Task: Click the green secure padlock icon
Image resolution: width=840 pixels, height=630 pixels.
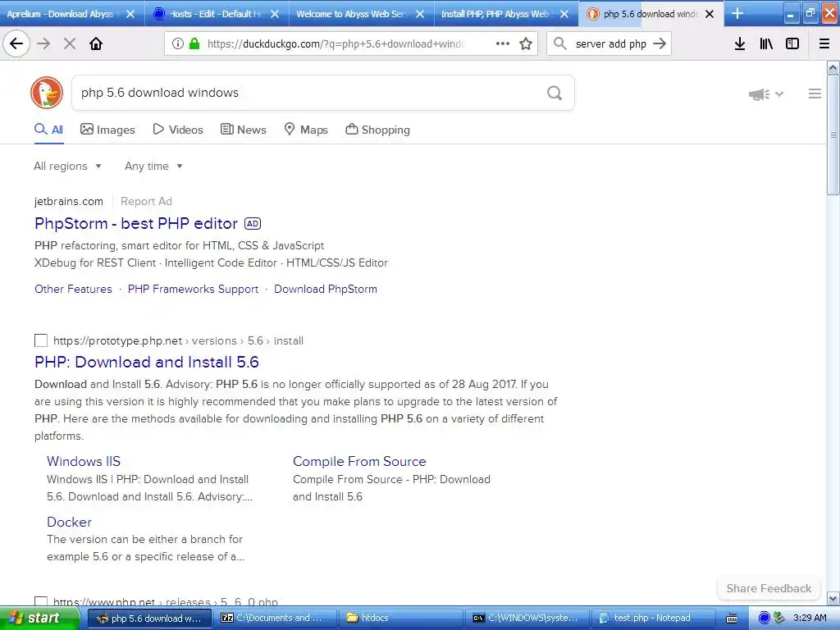Action: 194,44
